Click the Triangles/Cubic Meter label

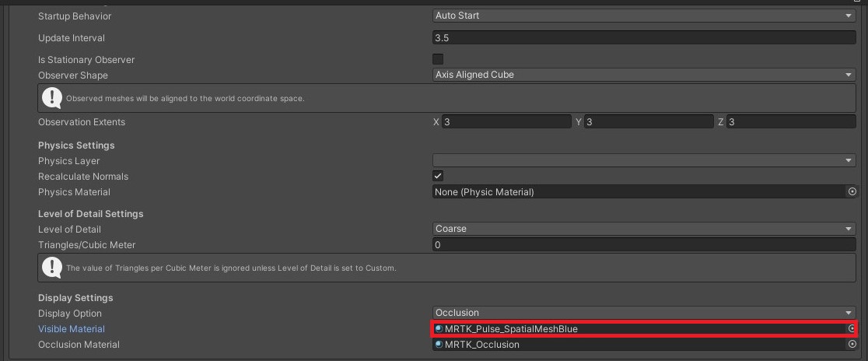click(x=87, y=245)
